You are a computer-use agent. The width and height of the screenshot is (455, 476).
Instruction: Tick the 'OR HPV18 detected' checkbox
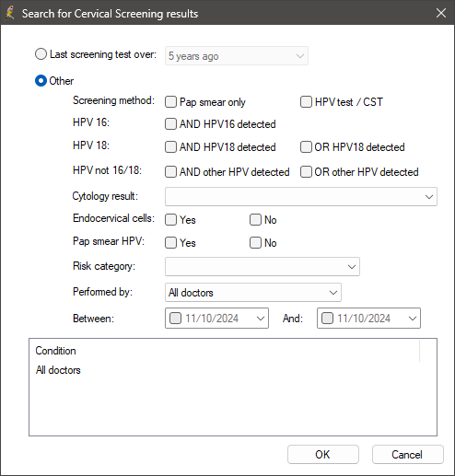click(x=306, y=147)
